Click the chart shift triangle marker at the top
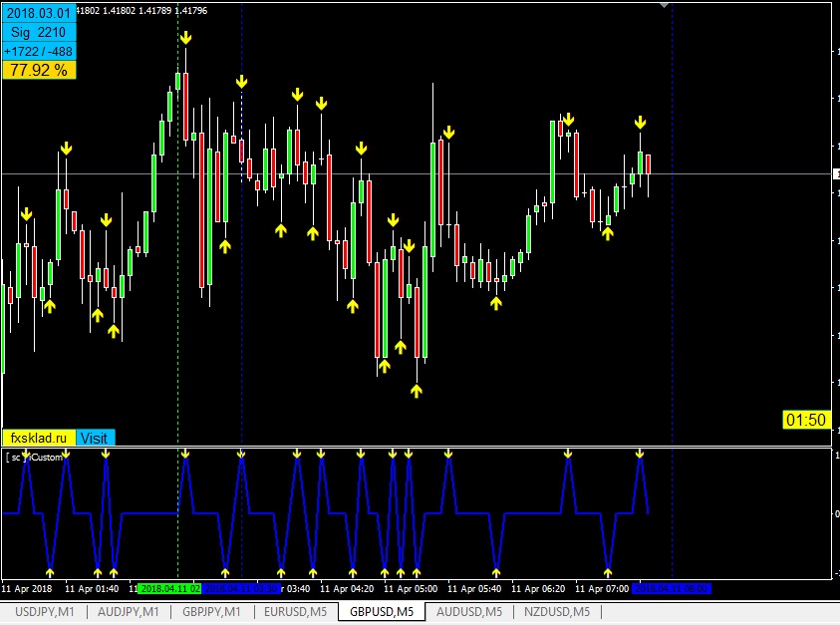Image resolution: width=840 pixels, height=625 pixels. pyautogui.click(x=665, y=5)
